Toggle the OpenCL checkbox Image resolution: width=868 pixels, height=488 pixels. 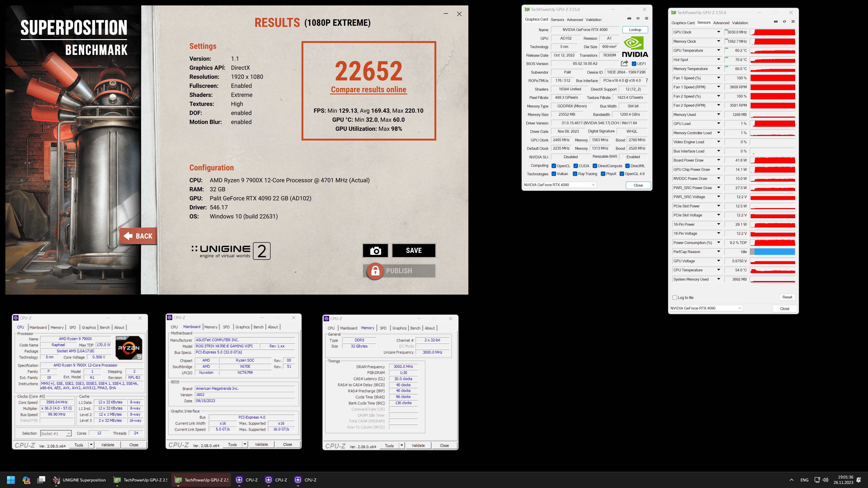[554, 166]
